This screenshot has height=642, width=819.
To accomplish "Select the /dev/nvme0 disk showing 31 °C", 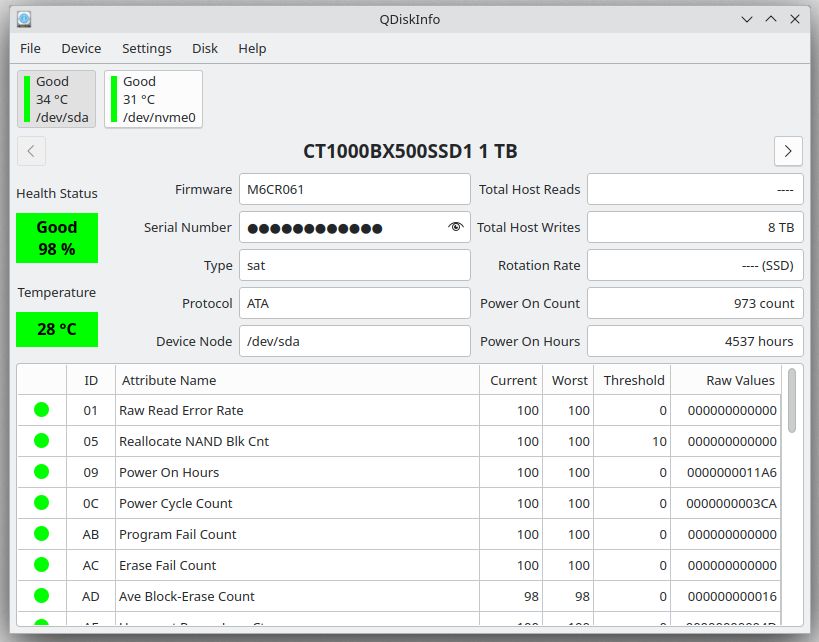I will pyautogui.click(x=152, y=98).
